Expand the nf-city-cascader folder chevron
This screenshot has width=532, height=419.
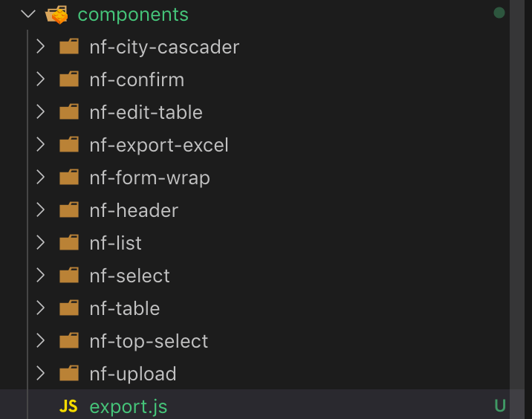(x=40, y=47)
